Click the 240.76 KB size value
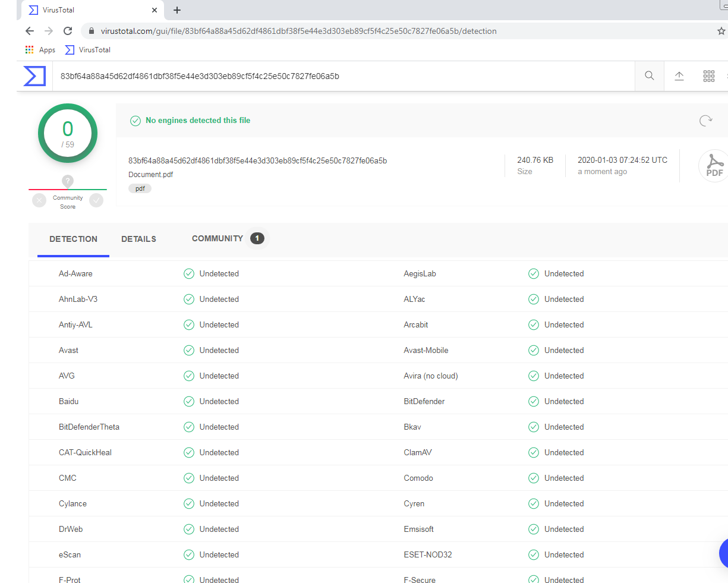Image resolution: width=728 pixels, height=583 pixels. coord(535,160)
